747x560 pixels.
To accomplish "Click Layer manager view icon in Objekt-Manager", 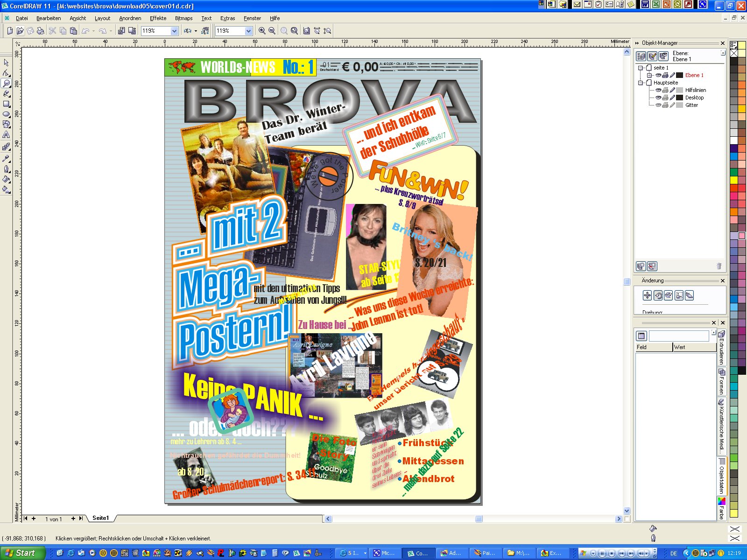I will (x=663, y=56).
